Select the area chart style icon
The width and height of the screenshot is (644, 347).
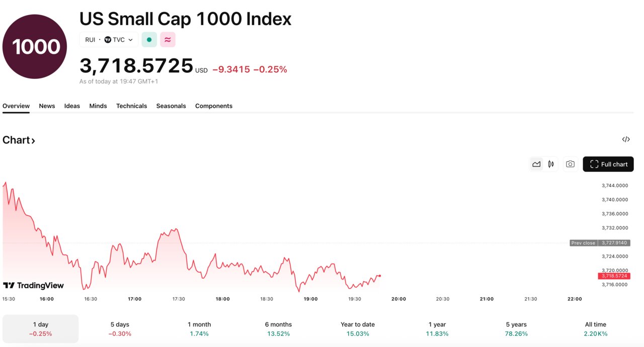pos(536,164)
